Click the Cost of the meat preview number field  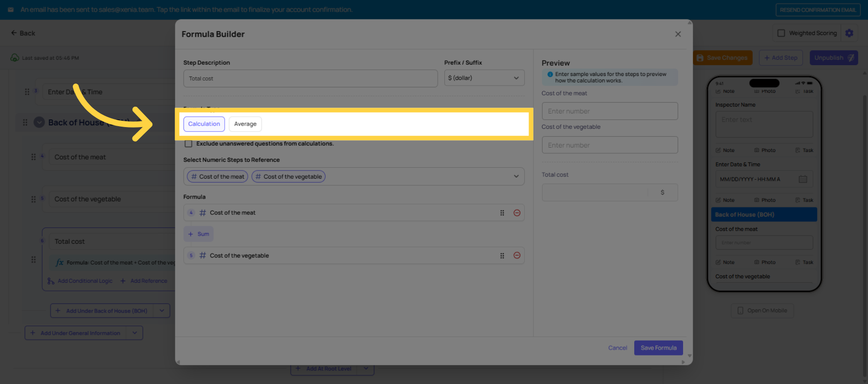click(x=609, y=111)
